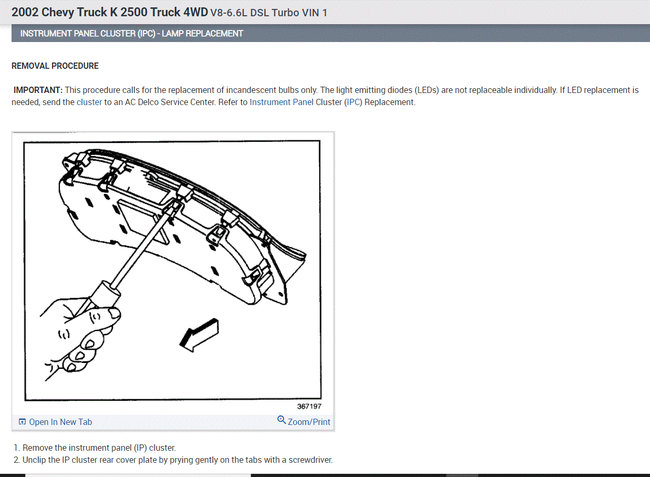Open the 'IPC' link in parentheses
The image size is (650, 477).
tap(353, 102)
